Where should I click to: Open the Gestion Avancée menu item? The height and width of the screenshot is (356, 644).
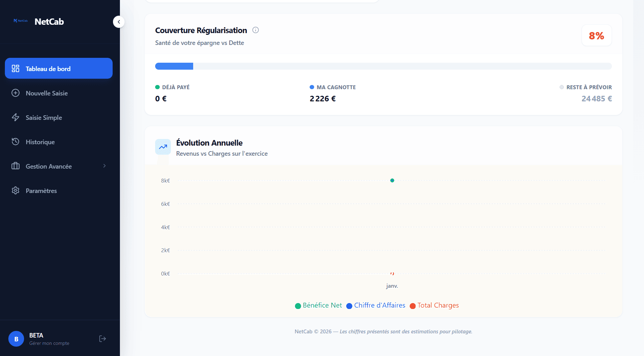[49, 167]
